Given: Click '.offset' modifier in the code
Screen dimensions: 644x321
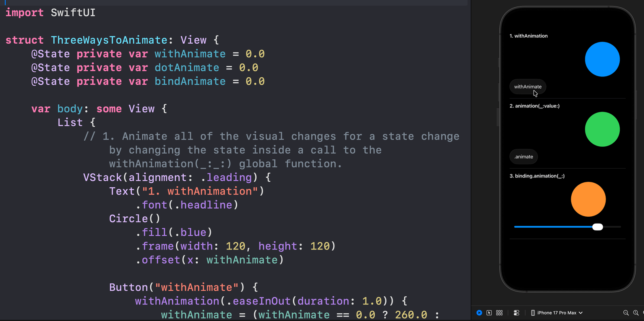Looking at the screenshot, I should [x=158, y=260].
